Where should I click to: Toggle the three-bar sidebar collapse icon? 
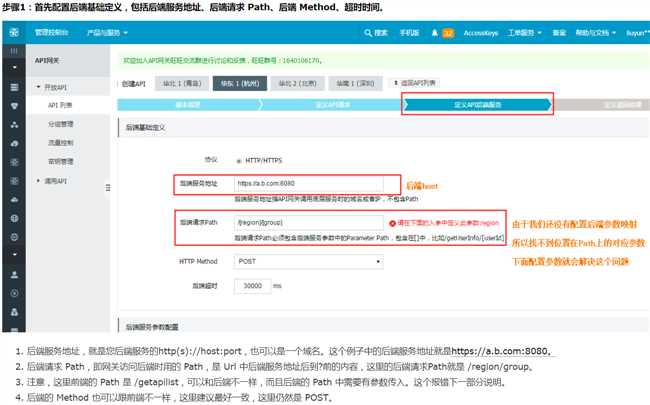(x=14, y=51)
